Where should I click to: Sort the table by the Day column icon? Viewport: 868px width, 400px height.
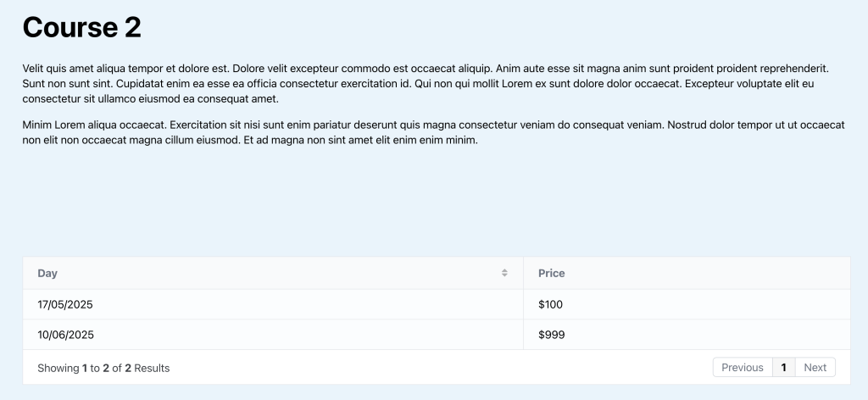click(504, 273)
